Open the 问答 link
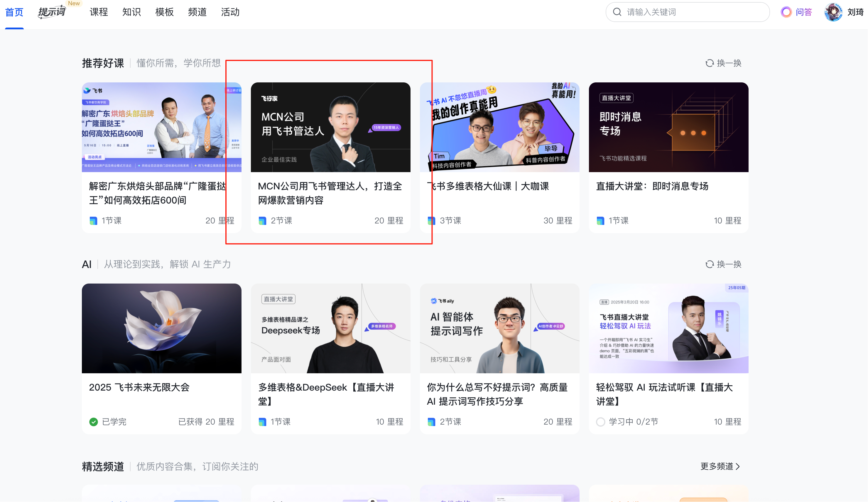Screen dimensions: 868x502 (x=803, y=12)
